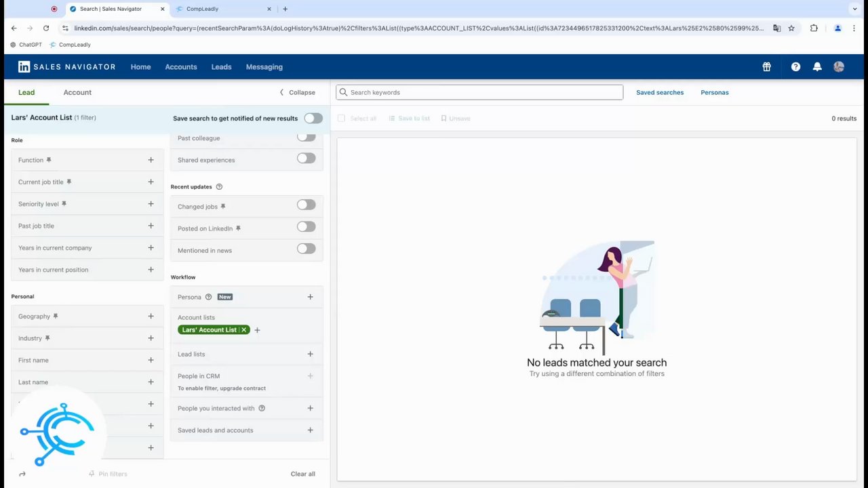The width and height of the screenshot is (868, 488).
Task: Click the Search keywords field
Action: 479,92
